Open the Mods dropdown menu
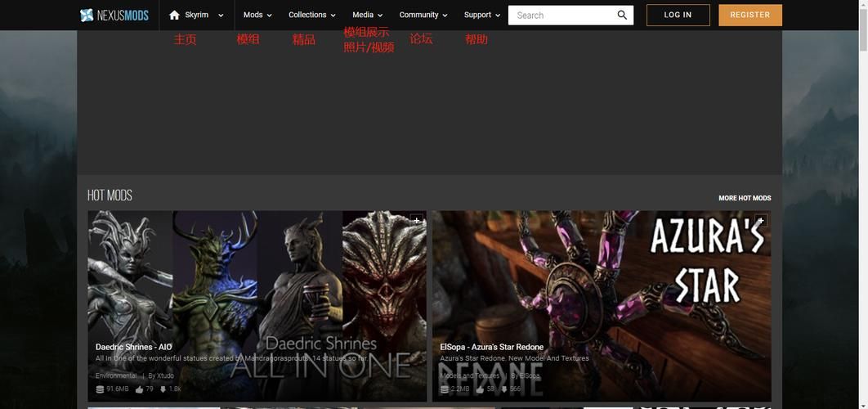 point(257,15)
